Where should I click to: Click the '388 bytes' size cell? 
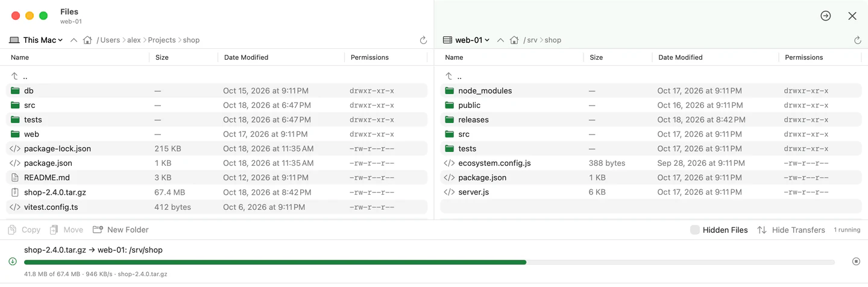[x=607, y=163]
